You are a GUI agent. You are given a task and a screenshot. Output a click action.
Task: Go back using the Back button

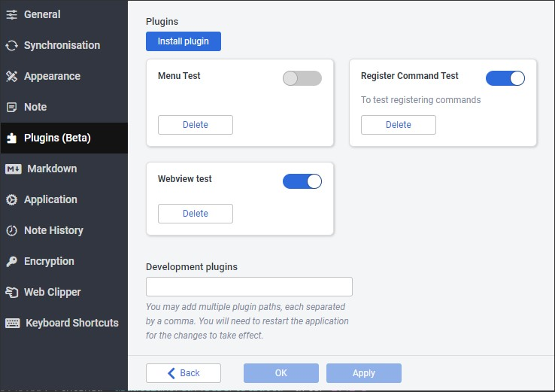tap(183, 373)
